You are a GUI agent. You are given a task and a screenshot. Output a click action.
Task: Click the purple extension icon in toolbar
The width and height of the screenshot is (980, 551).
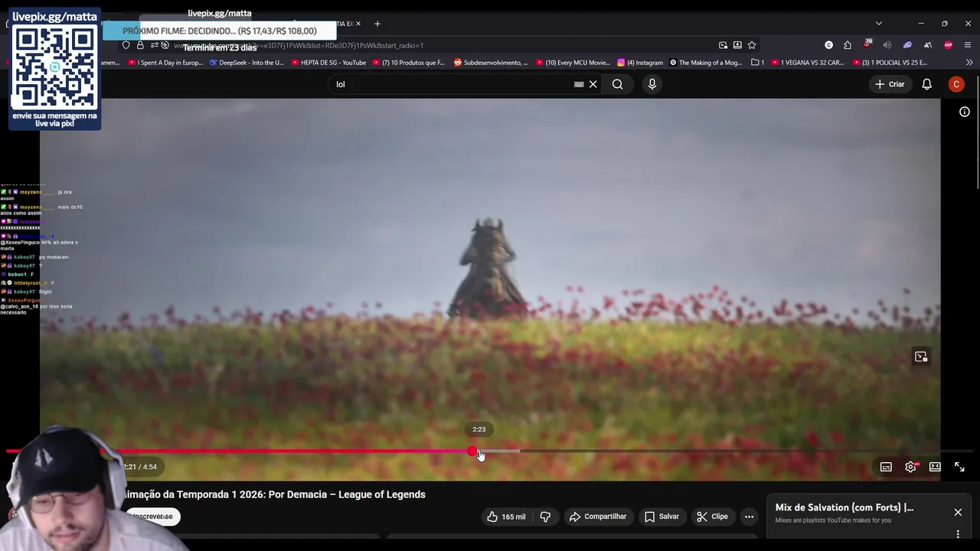[x=907, y=45]
